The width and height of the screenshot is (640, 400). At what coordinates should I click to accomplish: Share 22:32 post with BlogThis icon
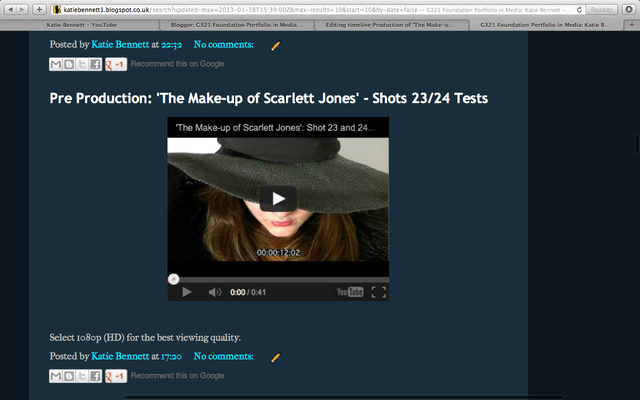click(x=69, y=64)
